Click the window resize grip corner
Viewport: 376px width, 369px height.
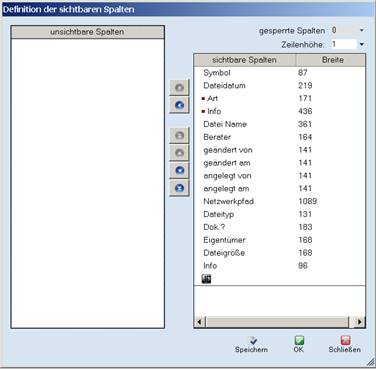click(x=370, y=362)
